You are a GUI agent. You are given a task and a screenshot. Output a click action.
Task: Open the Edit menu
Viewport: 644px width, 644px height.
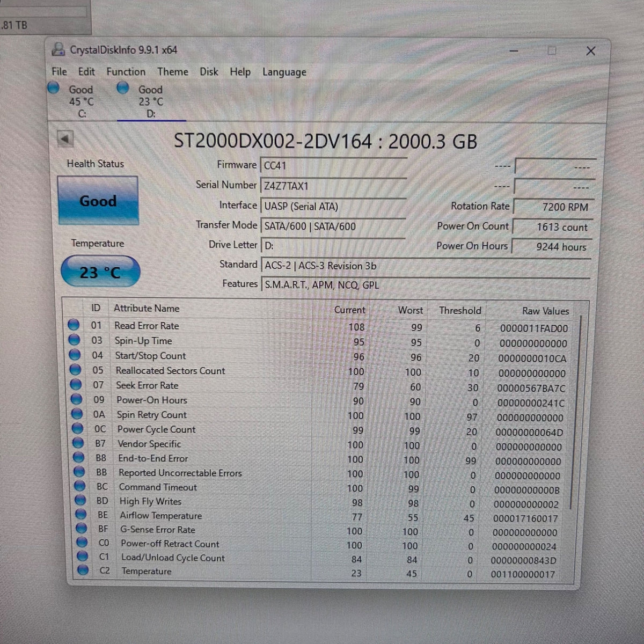tap(86, 71)
